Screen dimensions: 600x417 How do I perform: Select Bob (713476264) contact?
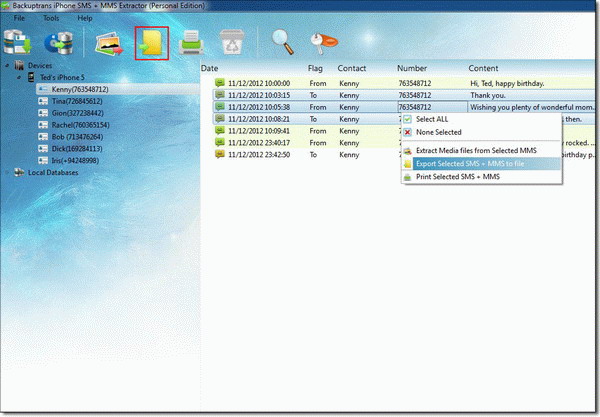[x=77, y=137]
